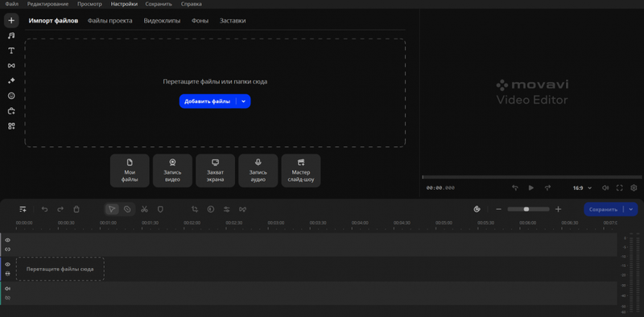Screen dimensions: 644x317
Task: Activate the blade mode tool beside the arrow
Action: click(127, 209)
